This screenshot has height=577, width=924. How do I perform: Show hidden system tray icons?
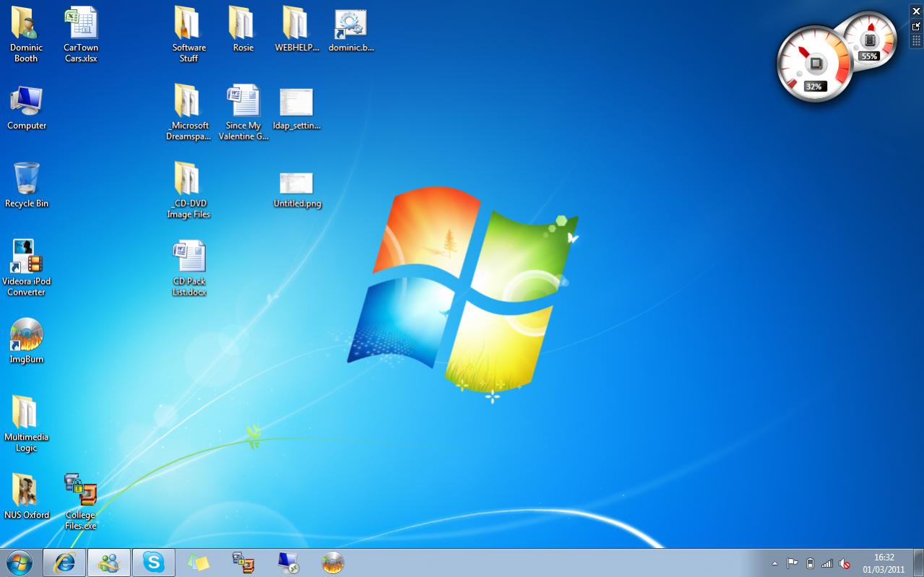775,563
